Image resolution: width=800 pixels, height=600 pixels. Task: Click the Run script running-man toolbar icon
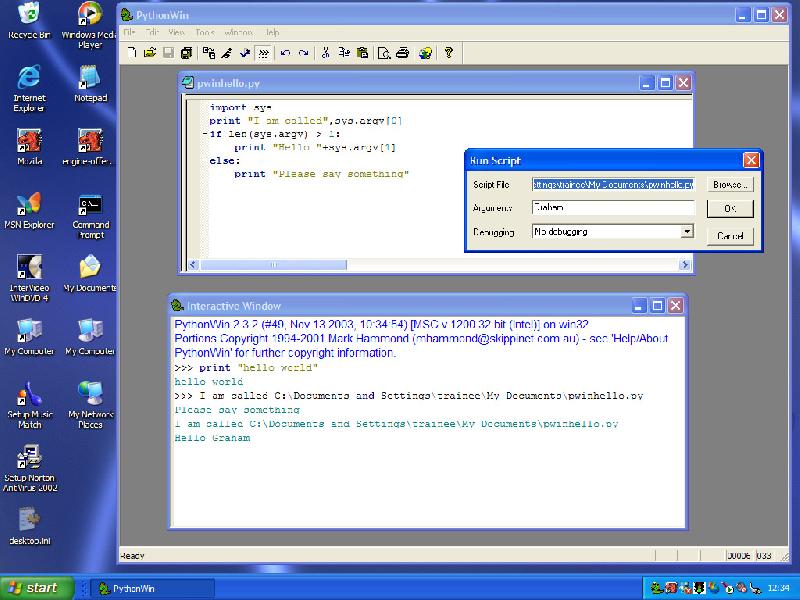tap(227, 53)
